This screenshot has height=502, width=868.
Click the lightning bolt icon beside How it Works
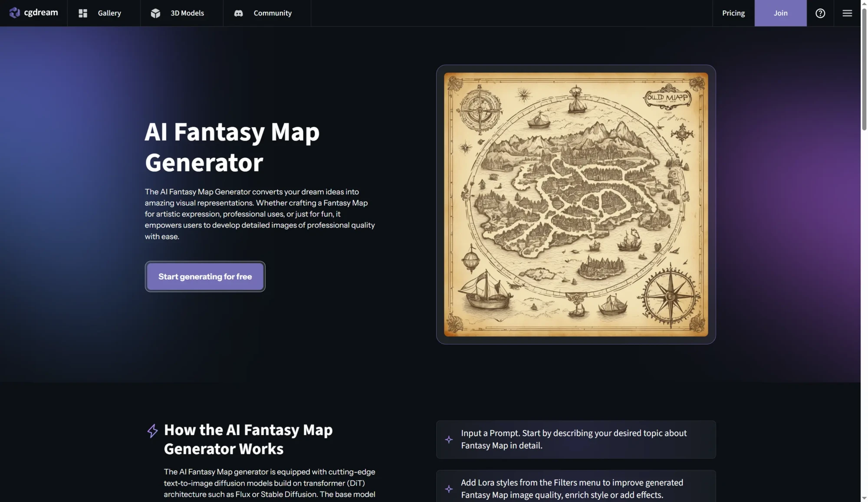click(x=152, y=431)
